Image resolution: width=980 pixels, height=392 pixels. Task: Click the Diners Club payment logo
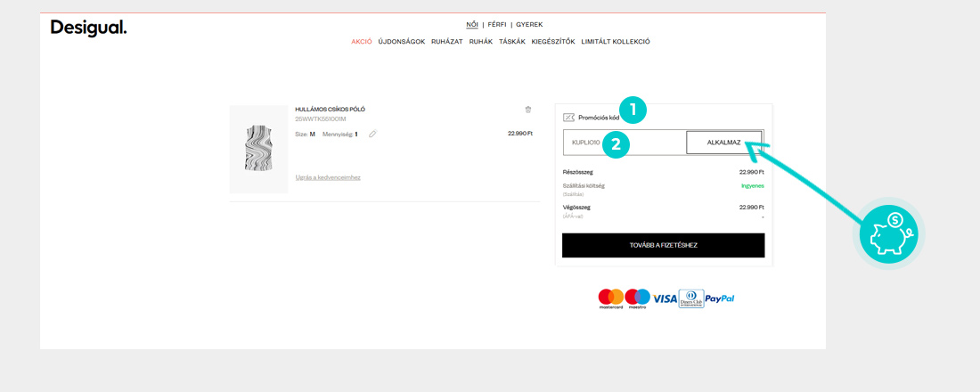[x=690, y=298]
